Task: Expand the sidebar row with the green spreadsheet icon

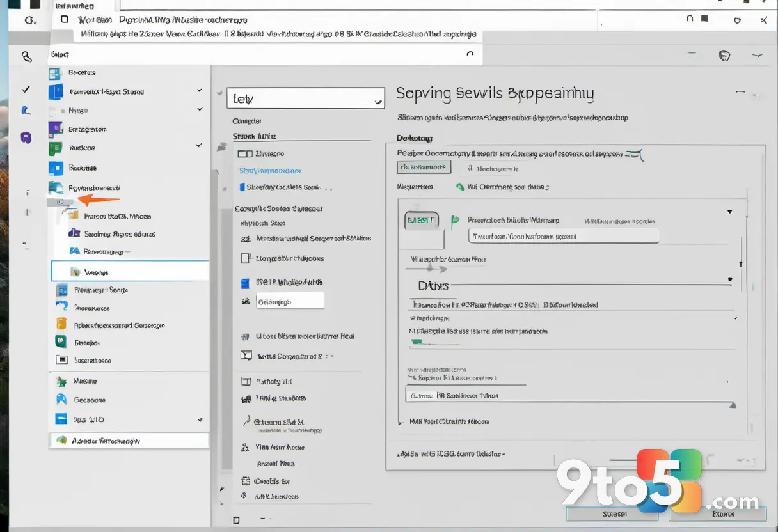Action: (200, 146)
